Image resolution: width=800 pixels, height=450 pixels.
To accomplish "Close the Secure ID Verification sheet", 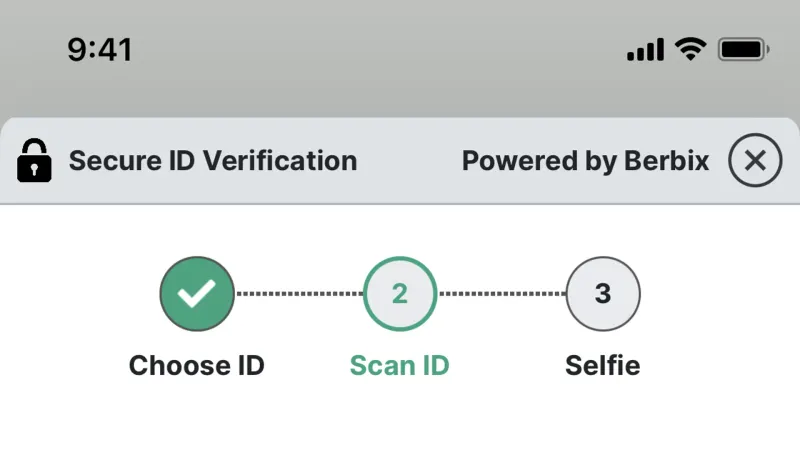I will click(755, 160).
